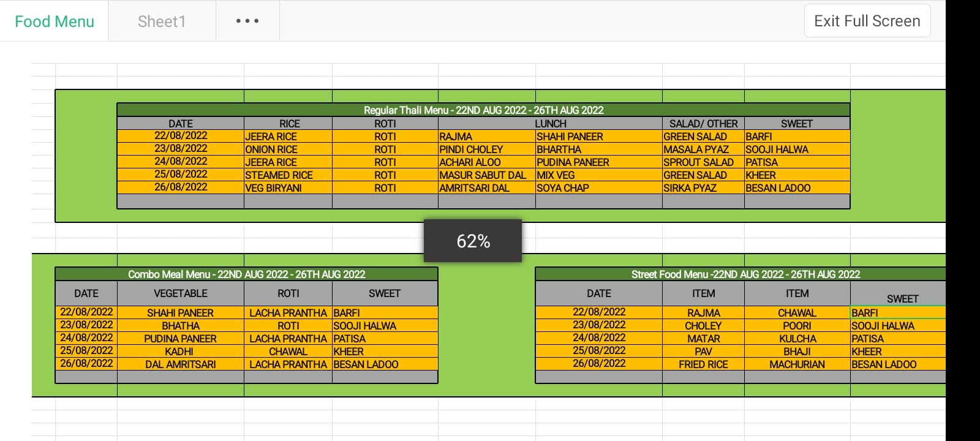
Task: Tap the 62% zoom level indicator
Action: [x=473, y=241]
